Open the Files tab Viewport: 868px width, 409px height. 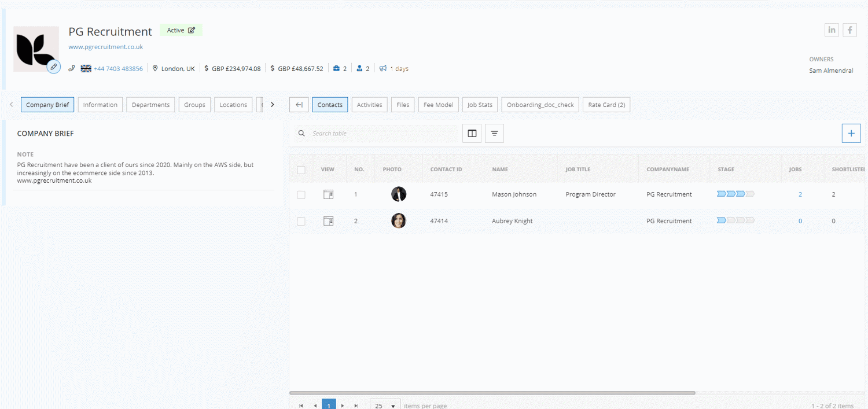403,105
